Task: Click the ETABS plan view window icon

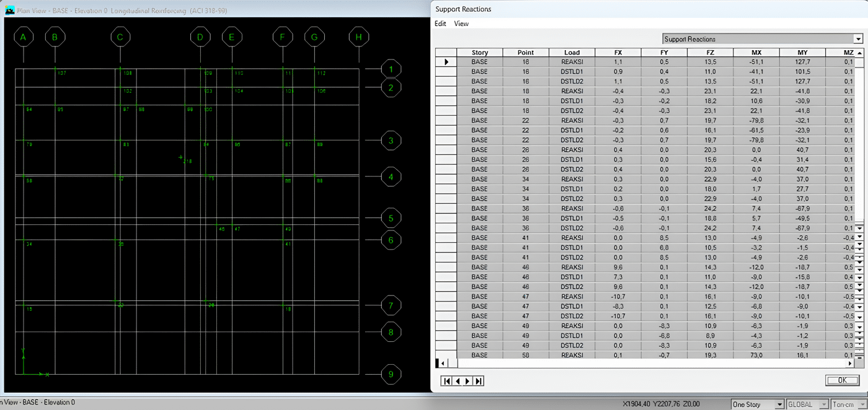Action: [9, 11]
